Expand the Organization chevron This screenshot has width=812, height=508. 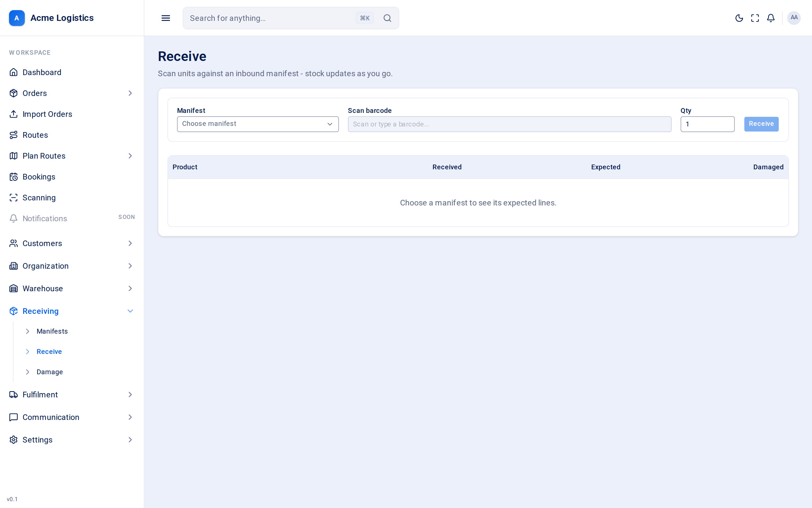pos(130,266)
